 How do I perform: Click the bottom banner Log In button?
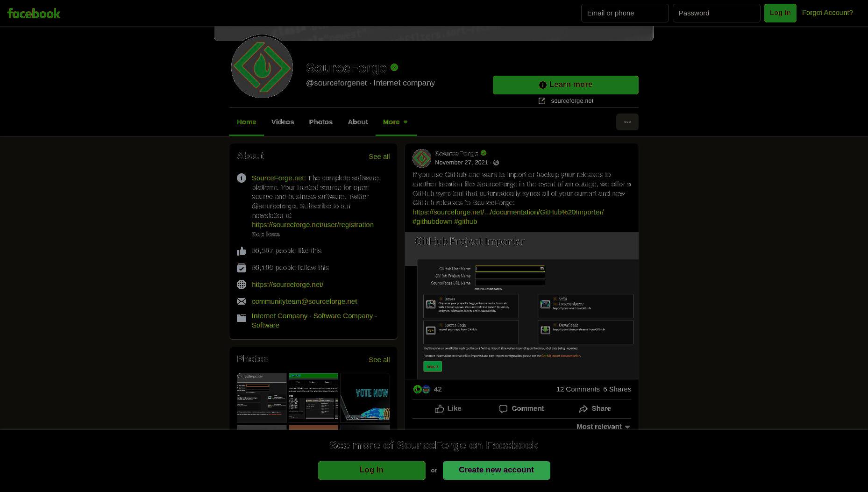[x=371, y=470]
